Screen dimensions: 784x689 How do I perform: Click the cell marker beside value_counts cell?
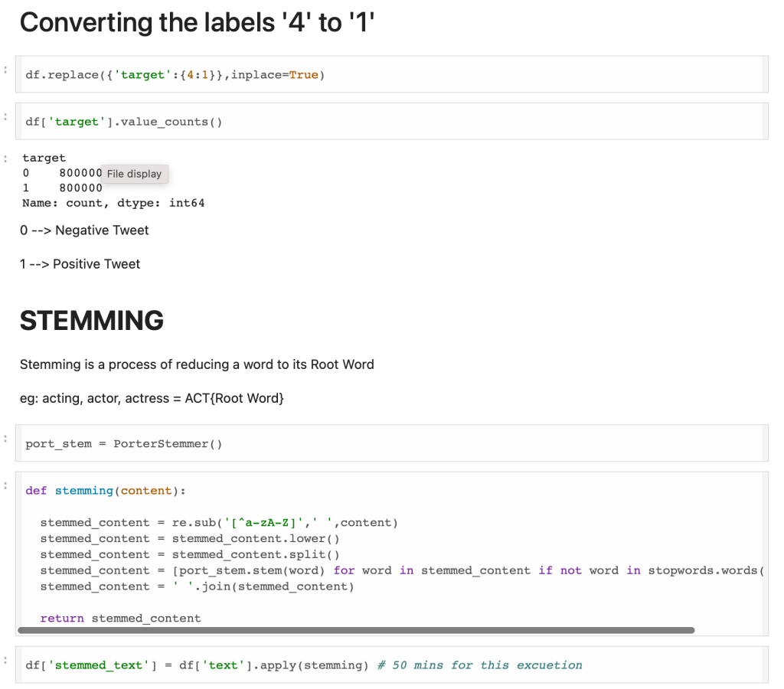[x=5, y=117]
